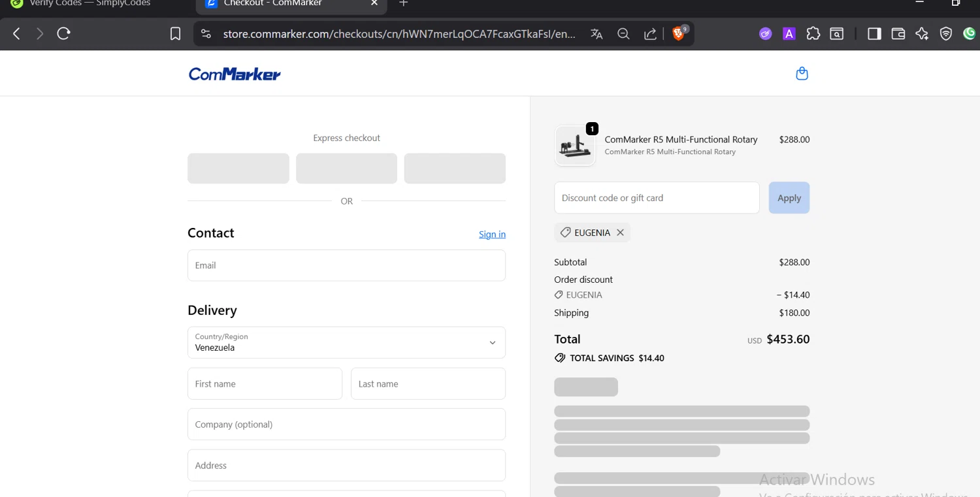The image size is (980, 497).
Task: Click the Shipping cost $180.00
Action: click(x=794, y=313)
